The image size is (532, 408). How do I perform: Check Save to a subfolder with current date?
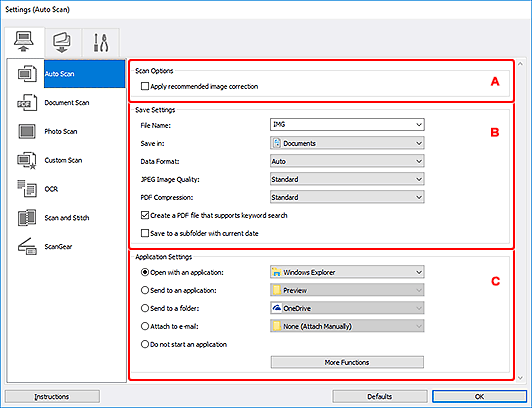pos(145,233)
